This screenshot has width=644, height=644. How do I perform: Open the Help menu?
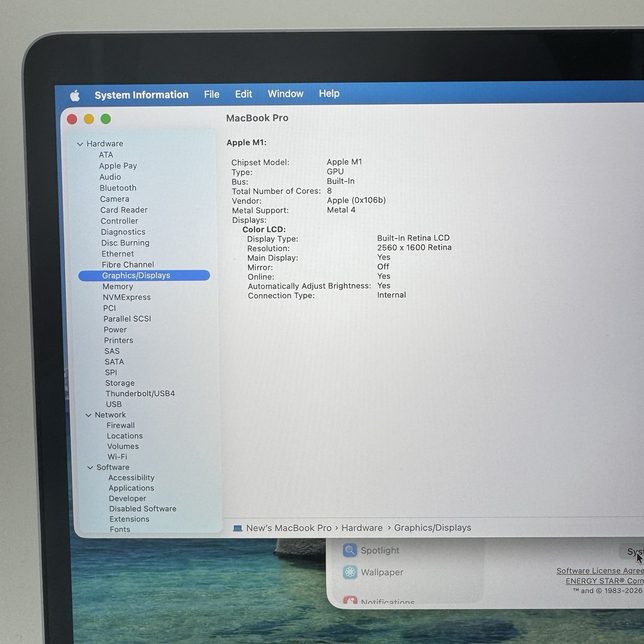(329, 93)
